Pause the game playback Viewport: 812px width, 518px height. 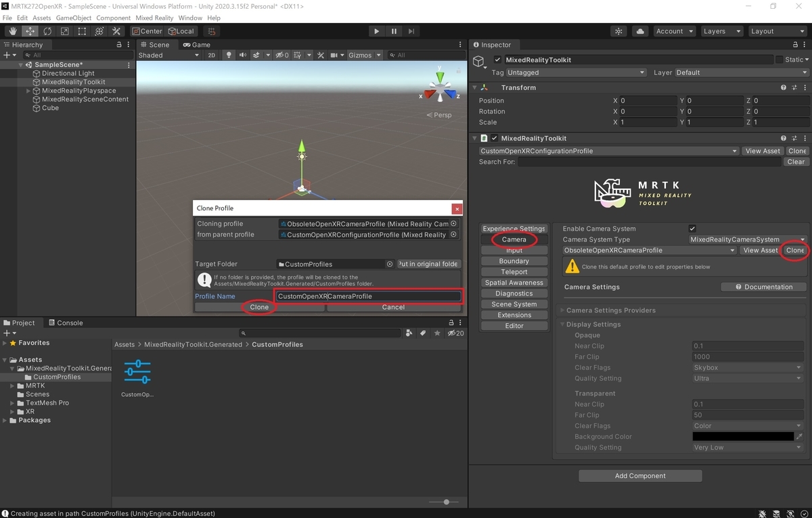coord(394,31)
